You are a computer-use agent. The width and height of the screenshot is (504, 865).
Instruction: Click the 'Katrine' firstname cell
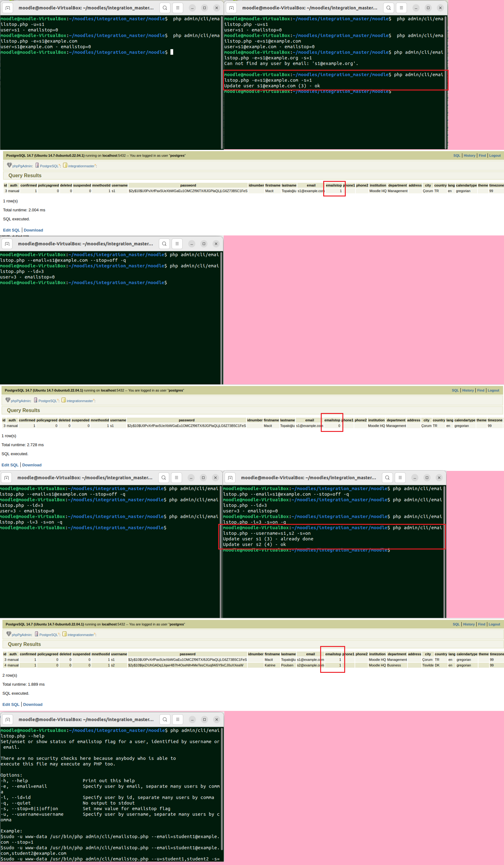(x=270, y=665)
